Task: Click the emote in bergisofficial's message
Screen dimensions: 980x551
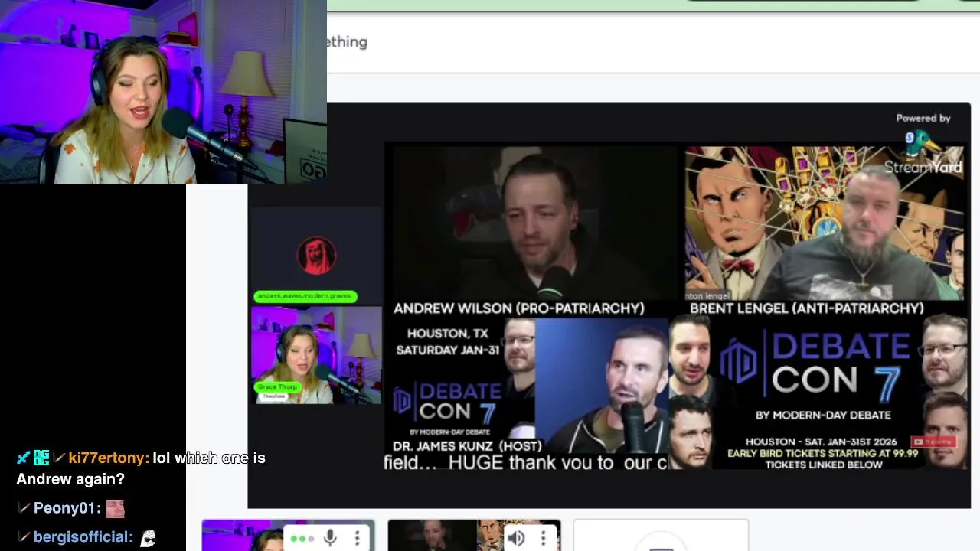Action: [148, 537]
